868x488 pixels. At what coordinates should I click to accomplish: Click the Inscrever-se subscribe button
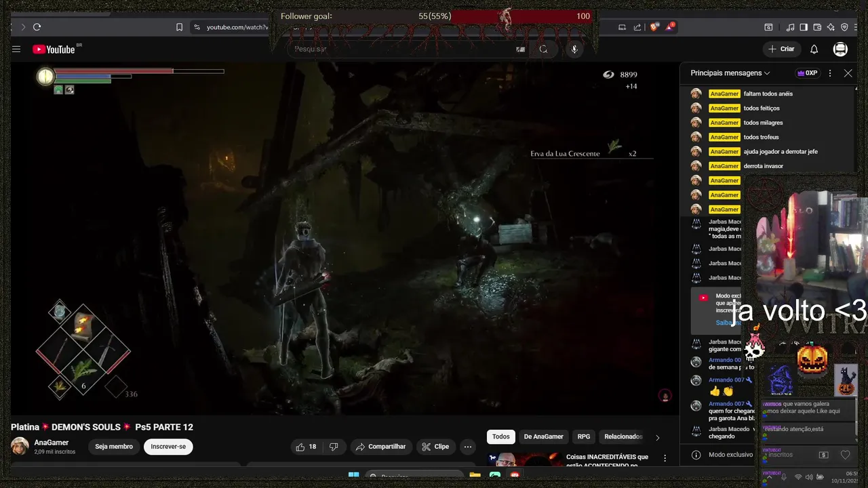point(168,447)
